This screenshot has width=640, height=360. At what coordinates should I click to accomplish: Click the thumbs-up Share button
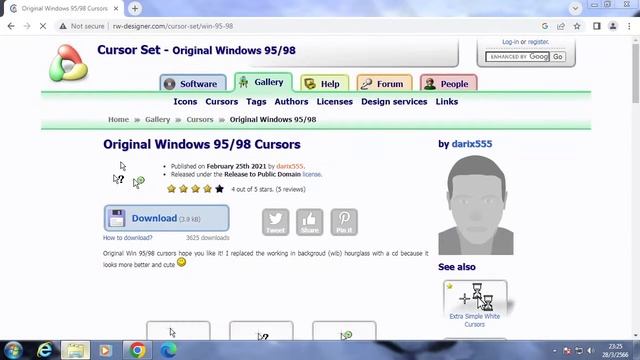310,222
